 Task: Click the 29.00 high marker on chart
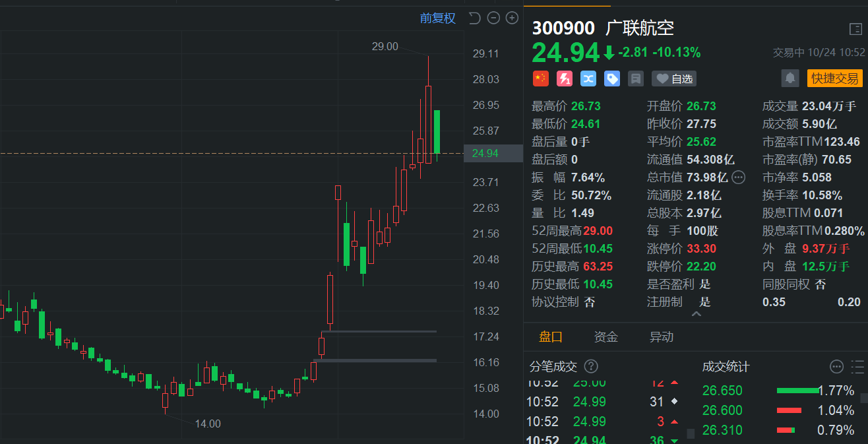(385, 46)
